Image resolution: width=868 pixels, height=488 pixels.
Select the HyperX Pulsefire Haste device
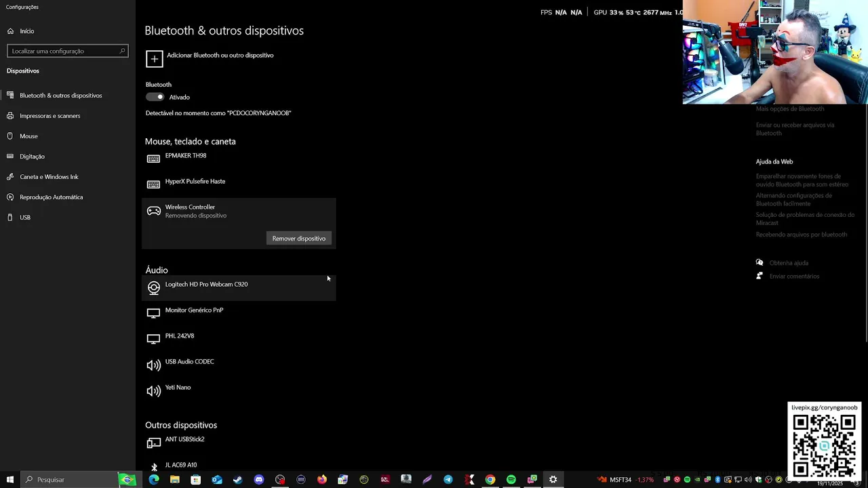tap(239, 185)
